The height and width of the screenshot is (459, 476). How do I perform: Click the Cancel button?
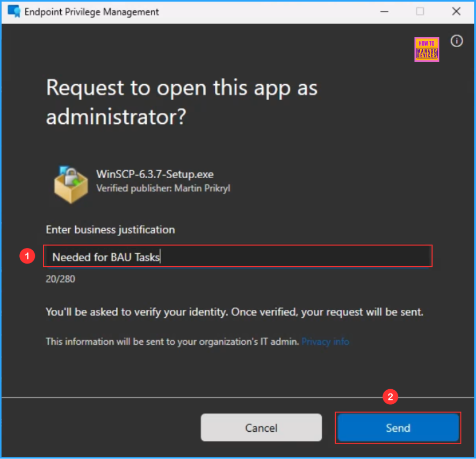[261, 427]
